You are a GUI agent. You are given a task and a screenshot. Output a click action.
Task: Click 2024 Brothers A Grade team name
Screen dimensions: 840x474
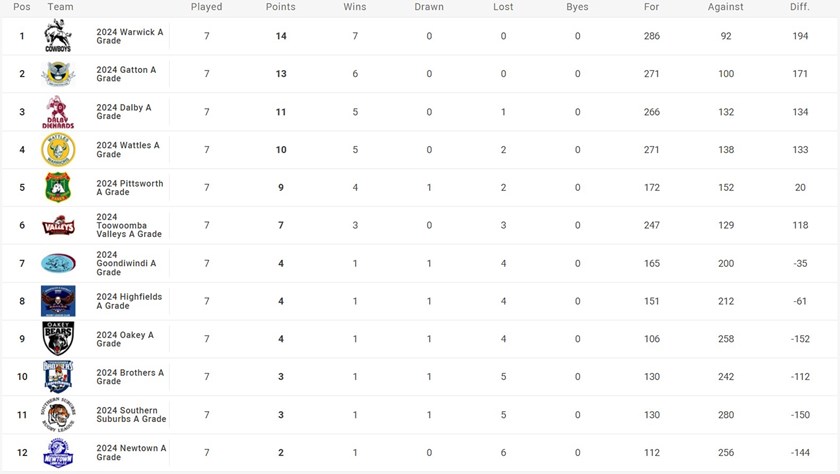click(130, 377)
